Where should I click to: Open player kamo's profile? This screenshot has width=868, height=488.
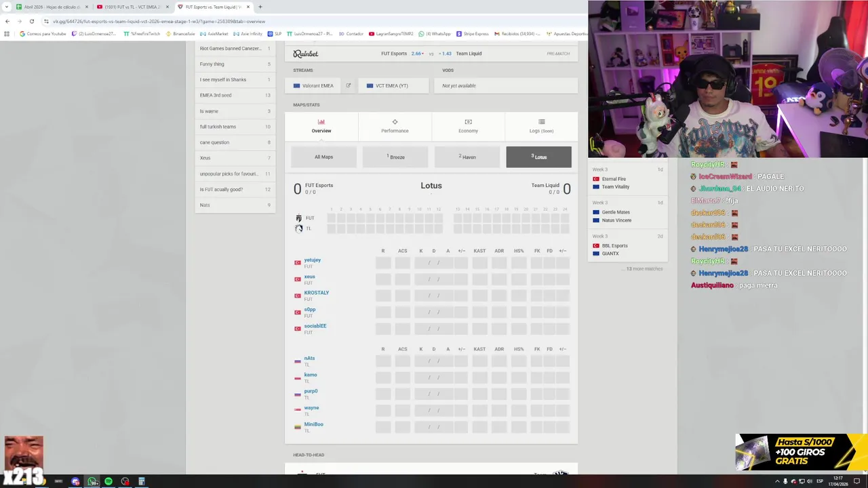311,375
